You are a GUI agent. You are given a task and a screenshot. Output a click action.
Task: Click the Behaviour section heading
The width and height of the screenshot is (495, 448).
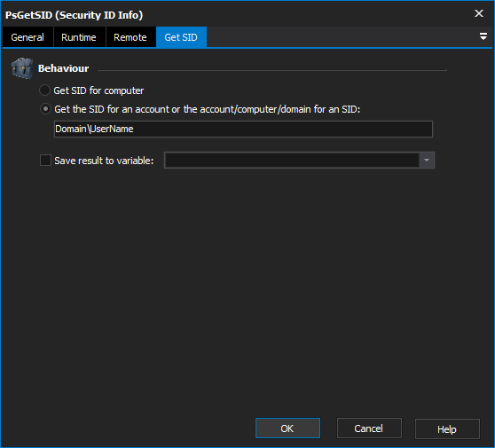pos(64,68)
